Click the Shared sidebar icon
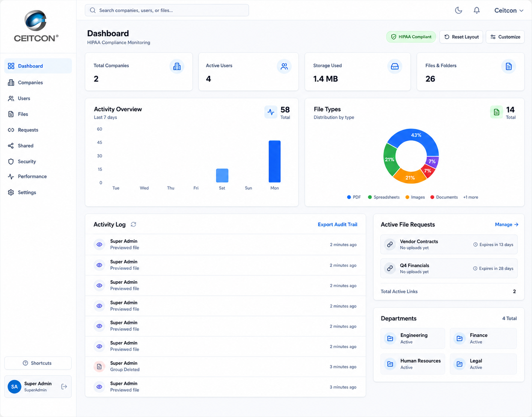Viewport: 532px width, 417px height. pyautogui.click(x=11, y=146)
